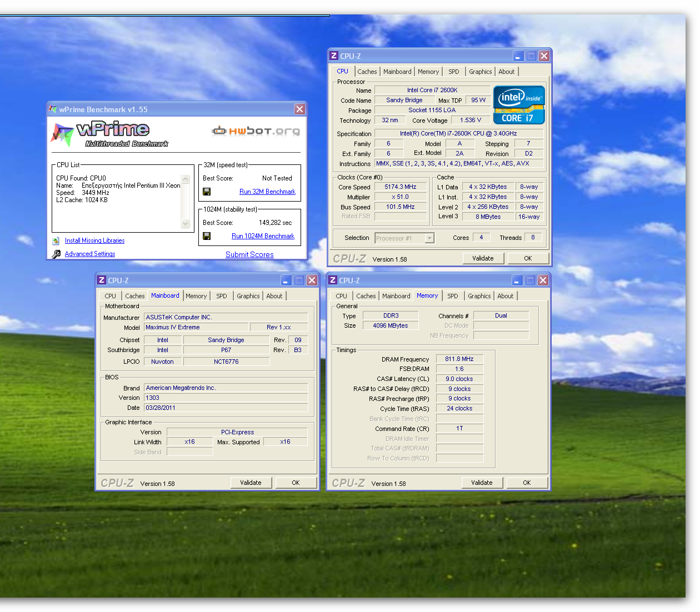Open Install Missing Libraries link
The height and width of the screenshot is (612, 700).
pos(94,240)
